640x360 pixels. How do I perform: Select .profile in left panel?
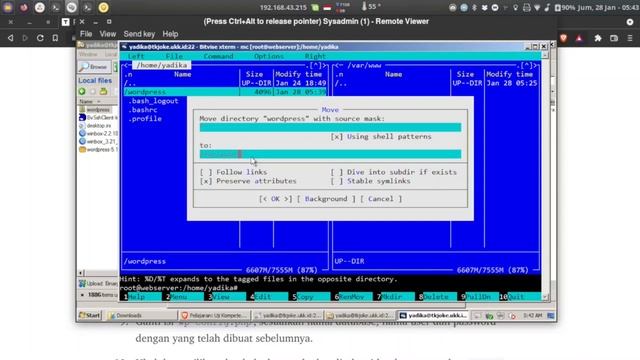point(145,119)
